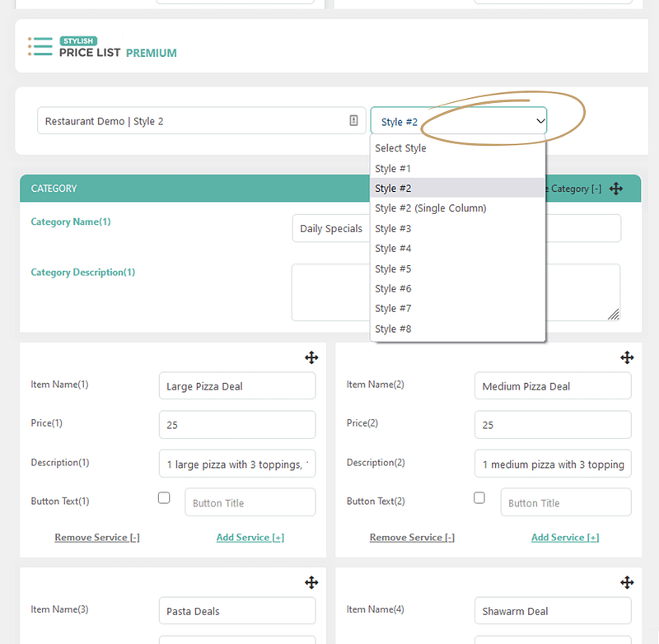Click the chevron on the Select Style combo box
Image resolution: width=659 pixels, height=644 pixels.
(541, 120)
